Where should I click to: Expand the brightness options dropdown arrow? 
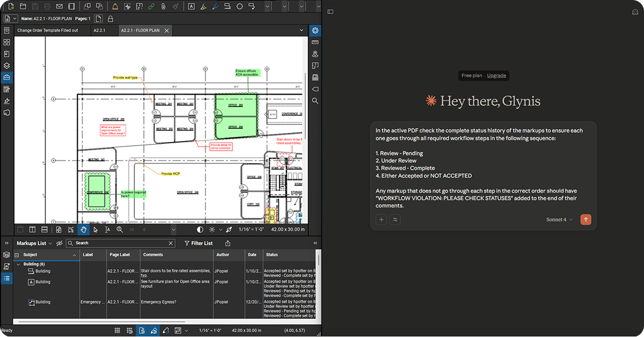point(220,230)
